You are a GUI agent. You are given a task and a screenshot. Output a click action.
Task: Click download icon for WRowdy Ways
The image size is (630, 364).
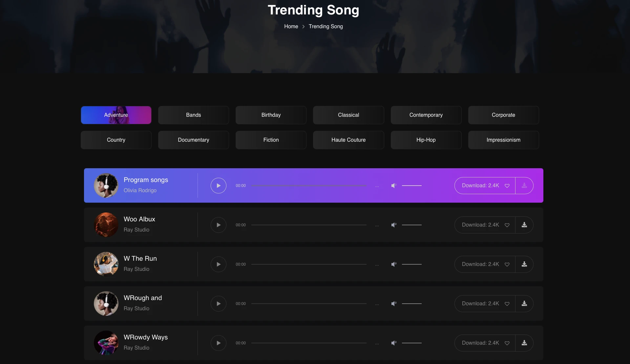point(524,343)
